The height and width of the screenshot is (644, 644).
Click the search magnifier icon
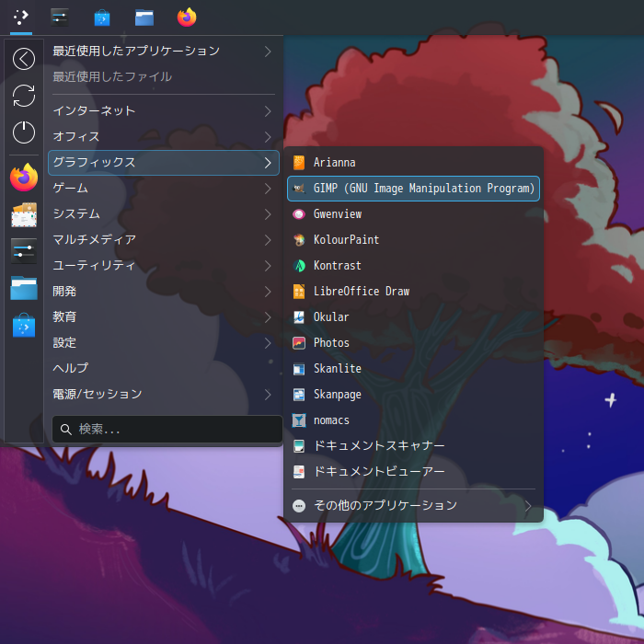tap(65, 430)
